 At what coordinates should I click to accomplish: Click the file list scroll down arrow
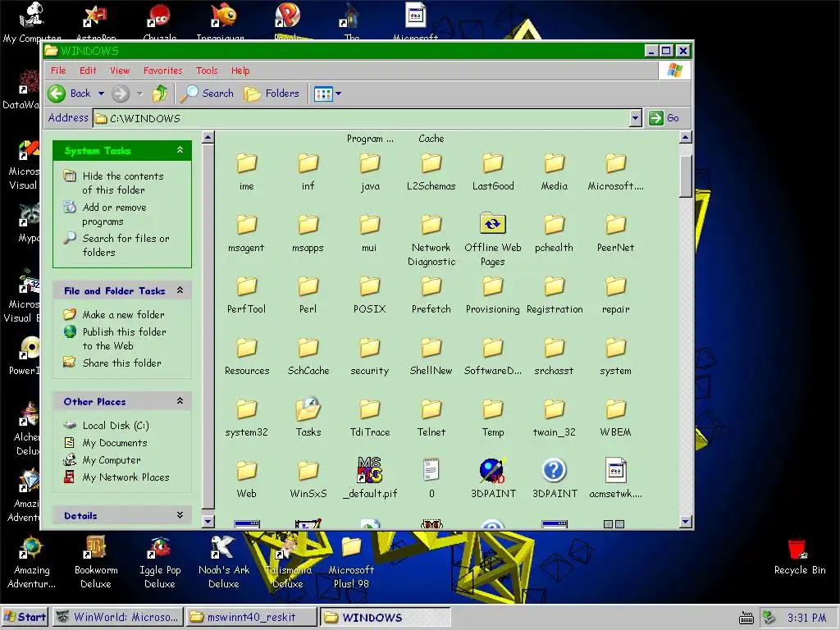coord(685,521)
